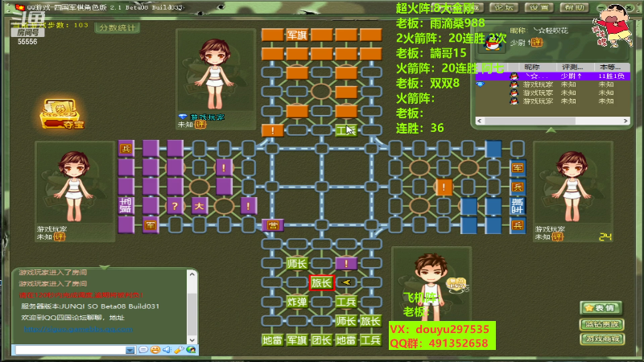Click the wrench tool icon in chat bar

(x=179, y=350)
